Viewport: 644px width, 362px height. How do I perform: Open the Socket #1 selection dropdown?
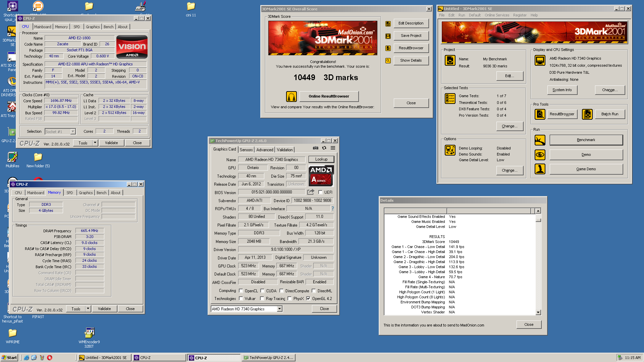point(73,132)
